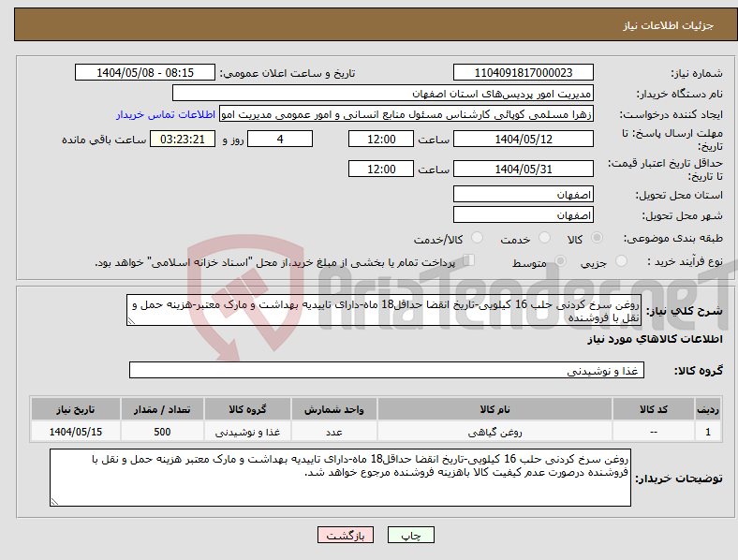Click the resize handle of buyer notes
Viewport: 738px width, 560px height.
pos(54,502)
